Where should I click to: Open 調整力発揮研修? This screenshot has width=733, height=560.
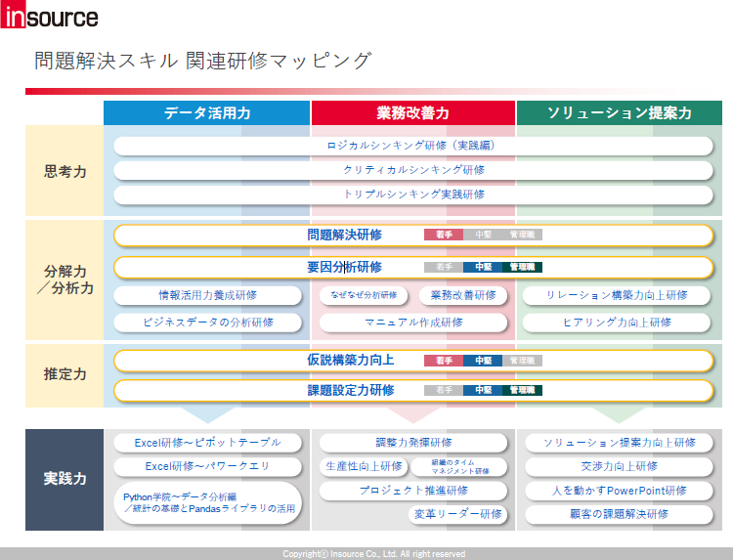413,443
